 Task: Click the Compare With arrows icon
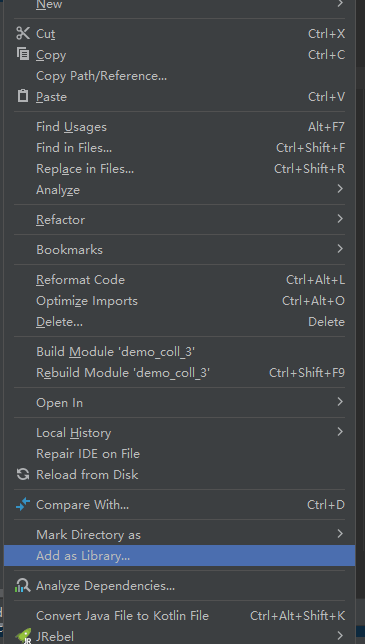[x=23, y=504]
